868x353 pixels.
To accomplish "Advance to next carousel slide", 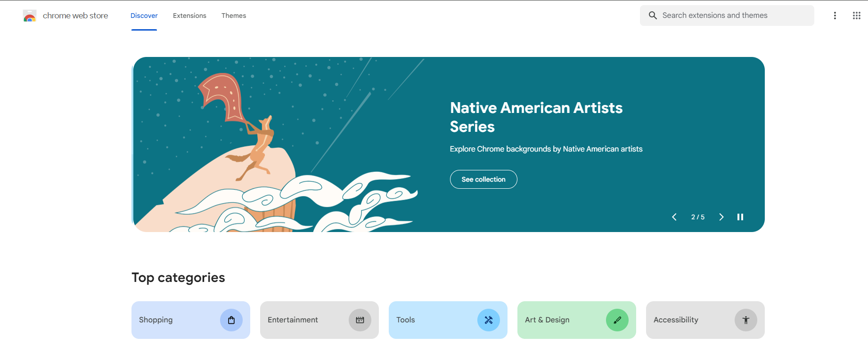I will 721,217.
